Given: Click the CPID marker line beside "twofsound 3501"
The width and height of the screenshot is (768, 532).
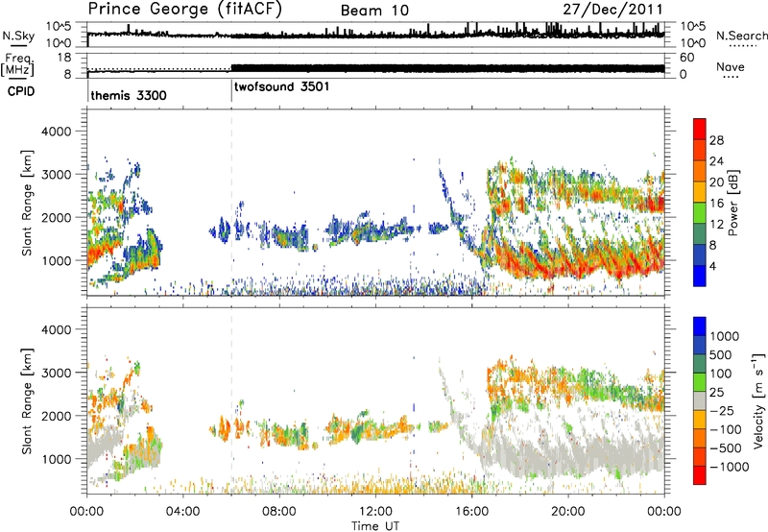Looking at the screenshot, I should coord(231,91).
